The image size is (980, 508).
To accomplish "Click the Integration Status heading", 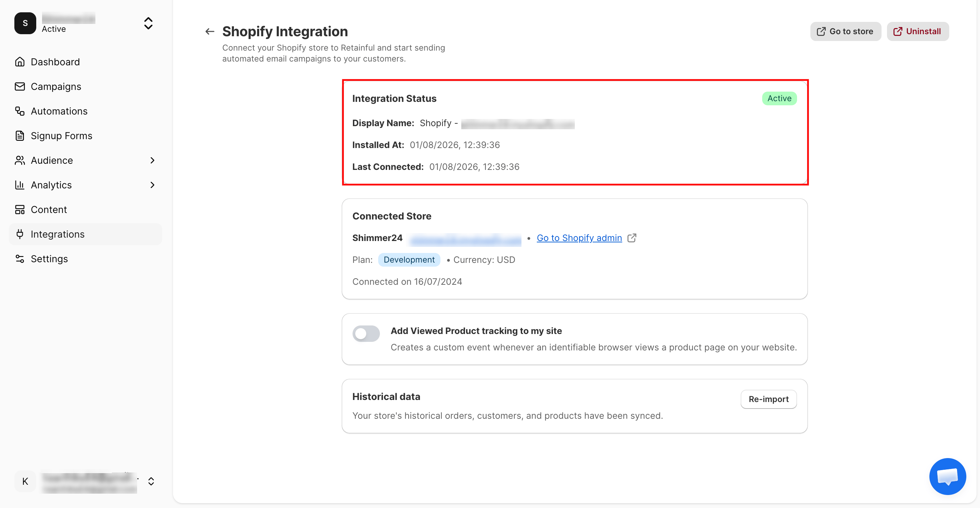I will [x=394, y=98].
